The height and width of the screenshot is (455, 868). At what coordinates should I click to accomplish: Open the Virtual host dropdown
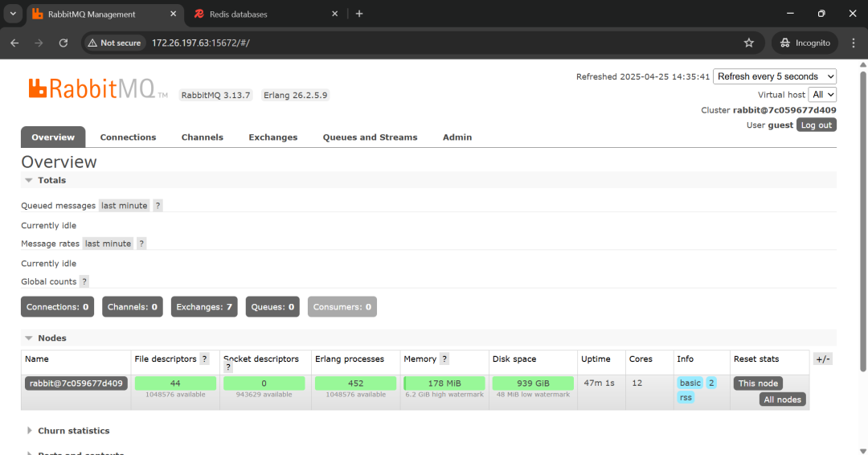(x=822, y=95)
